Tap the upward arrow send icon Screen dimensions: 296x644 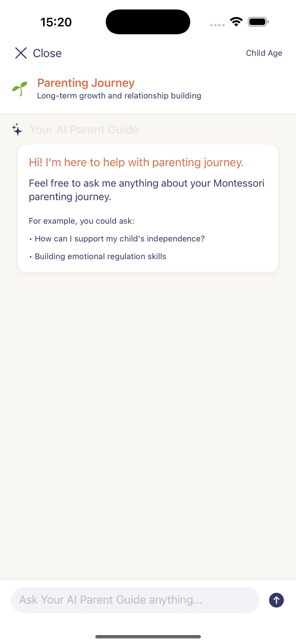click(276, 600)
